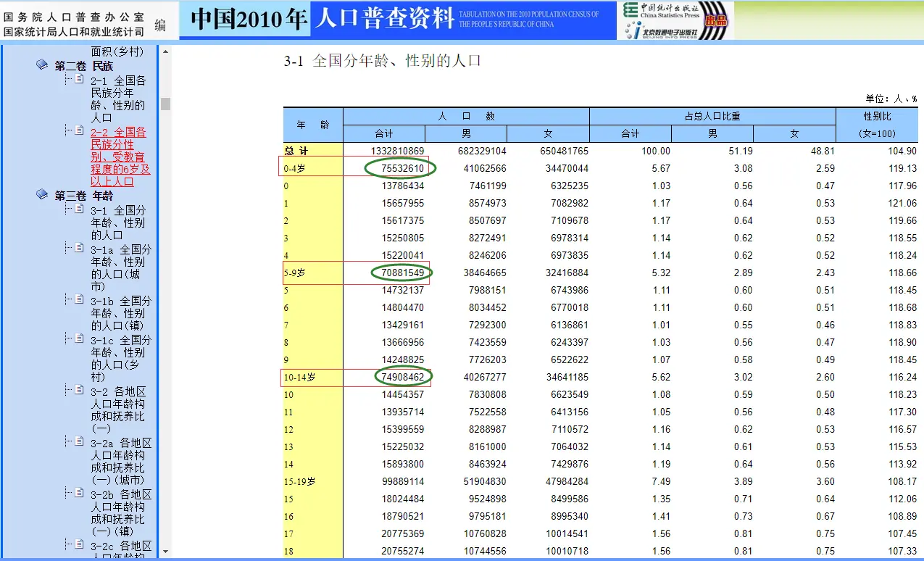
Task: Click the page icon beside 3-2b (镇) entry
Action: click(79, 492)
